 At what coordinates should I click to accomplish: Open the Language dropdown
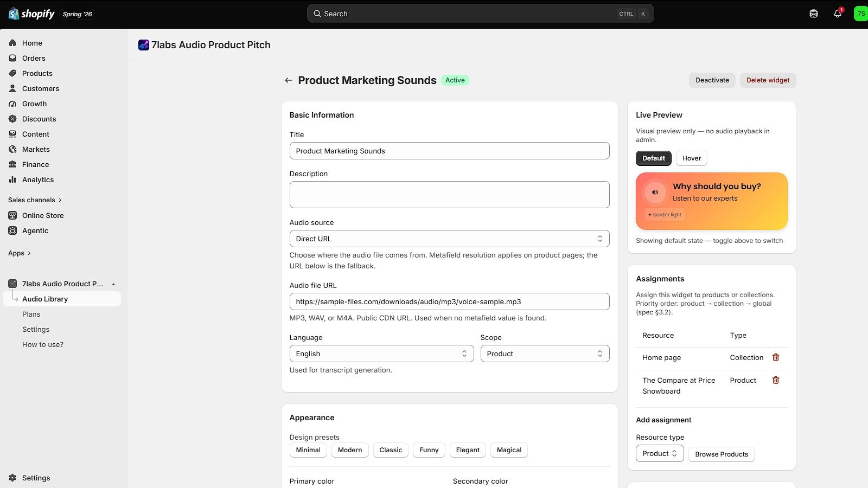point(381,354)
